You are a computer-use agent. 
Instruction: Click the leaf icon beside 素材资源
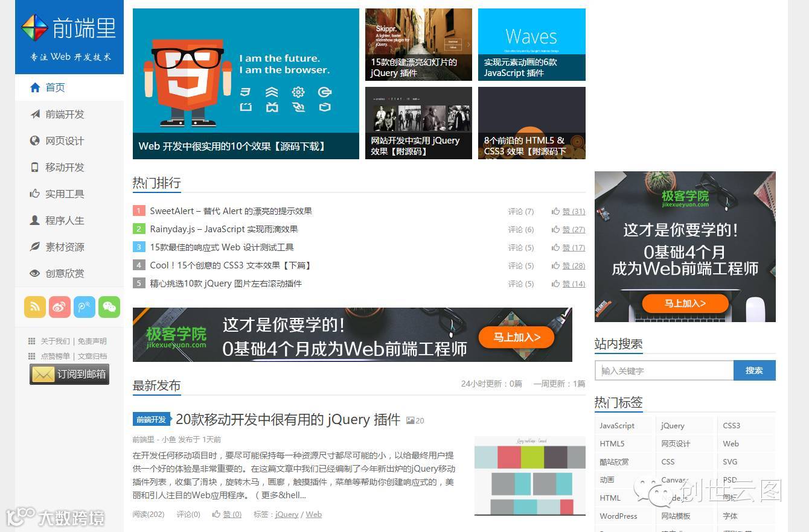click(x=35, y=247)
